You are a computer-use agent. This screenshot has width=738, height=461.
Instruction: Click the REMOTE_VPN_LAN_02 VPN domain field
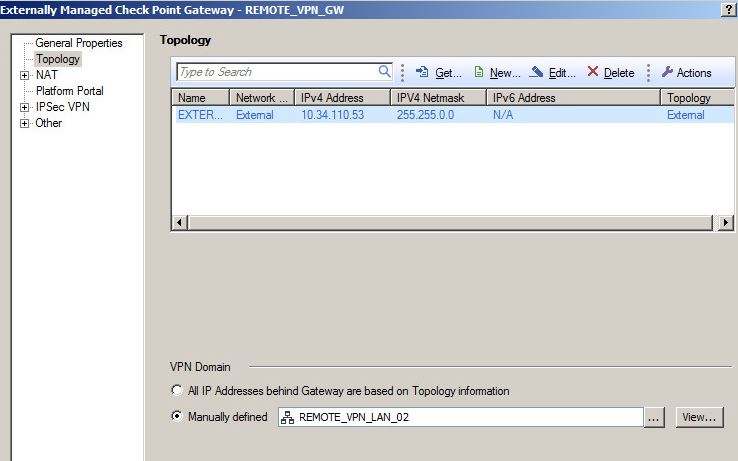tap(460, 417)
